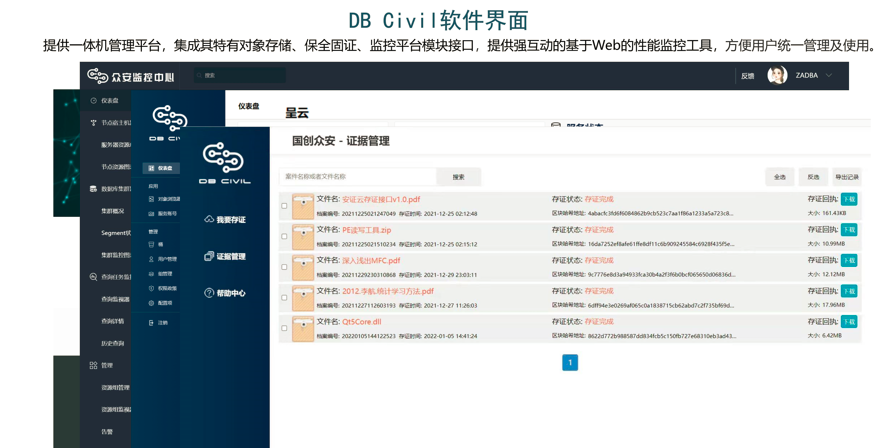Click the database icon beside 数据库集群 in monitor sidebar
The width and height of the screenshot is (877, 448).
[93, 189]
